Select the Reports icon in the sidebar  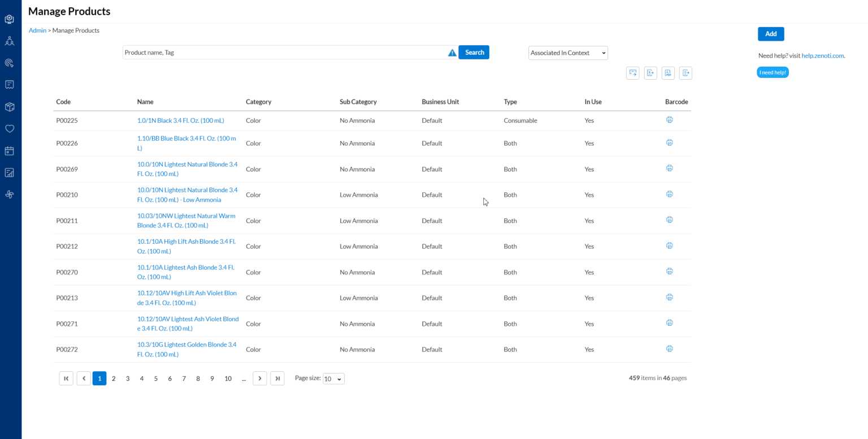pyautogui.click(x=9, y=172)
